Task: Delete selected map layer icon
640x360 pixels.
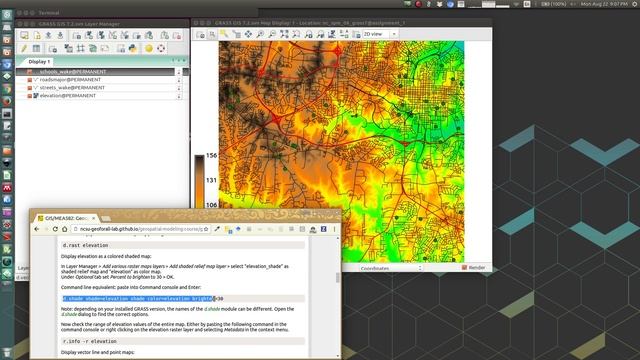Action: pyautogui.click(x=177, y=36)
